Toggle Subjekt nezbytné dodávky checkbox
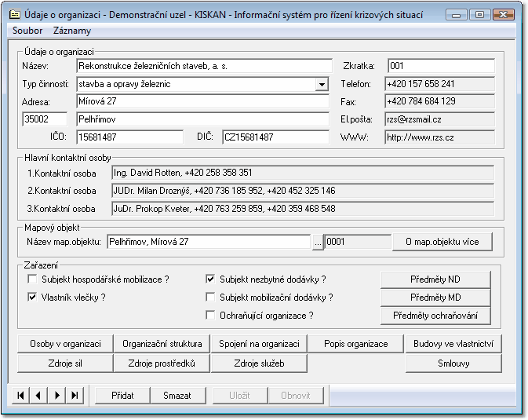Image resolution: width=528 pixels, height=420 pixels. [x=210, y=279]
